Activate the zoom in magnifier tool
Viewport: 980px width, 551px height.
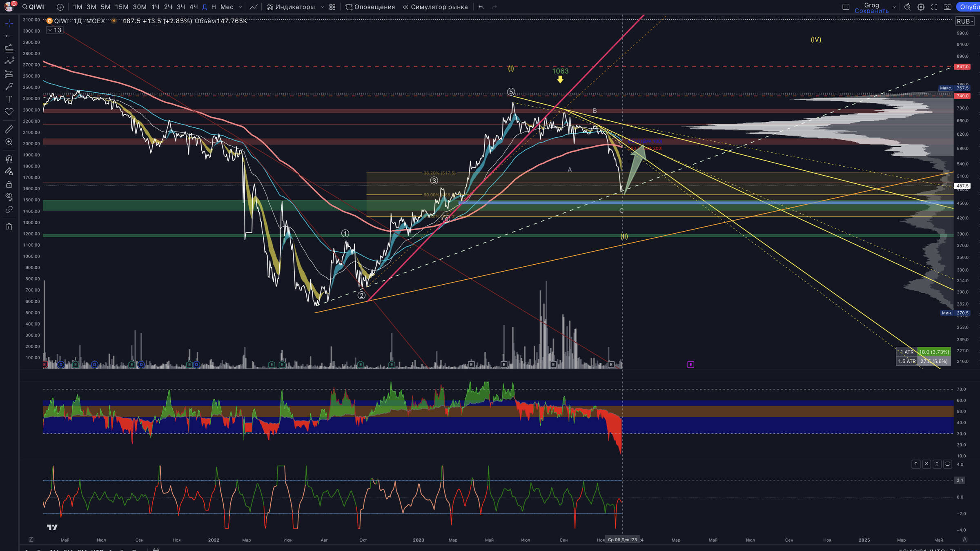click(9, 142)
